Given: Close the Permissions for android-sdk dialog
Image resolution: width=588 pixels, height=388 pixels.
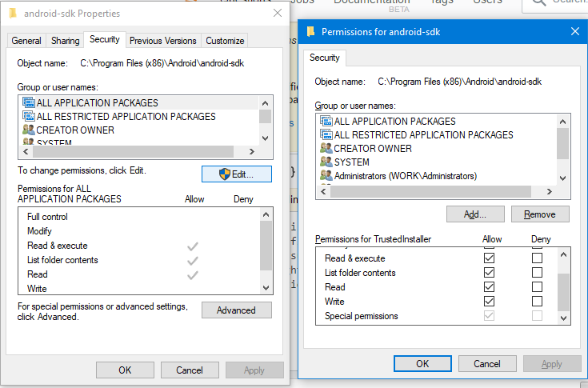Looking at the screenshot, I should pyautogui.click(x=575, y=31).
